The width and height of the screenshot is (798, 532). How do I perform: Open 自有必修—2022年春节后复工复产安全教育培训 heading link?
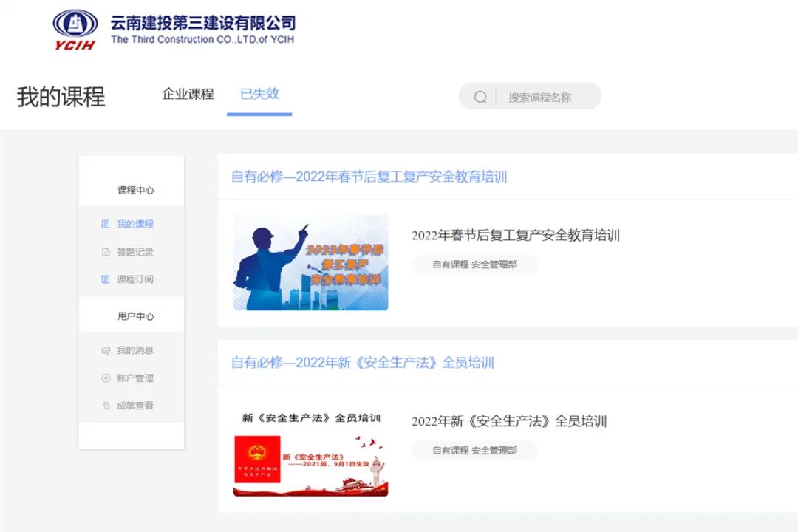[369, 177]
